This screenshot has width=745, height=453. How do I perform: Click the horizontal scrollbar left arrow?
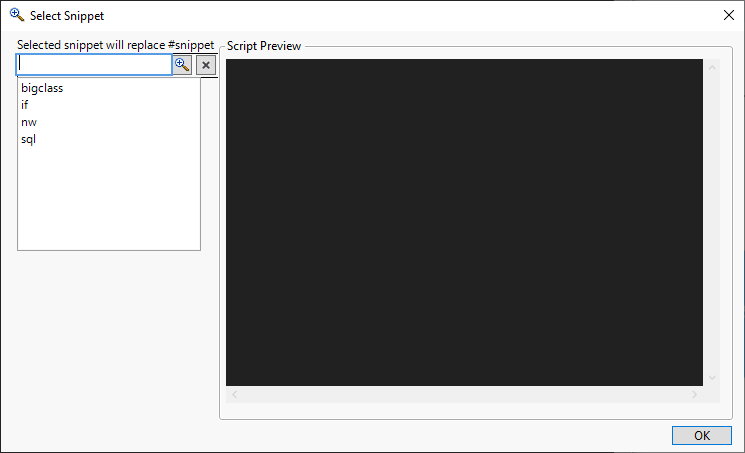pos(234,395)
